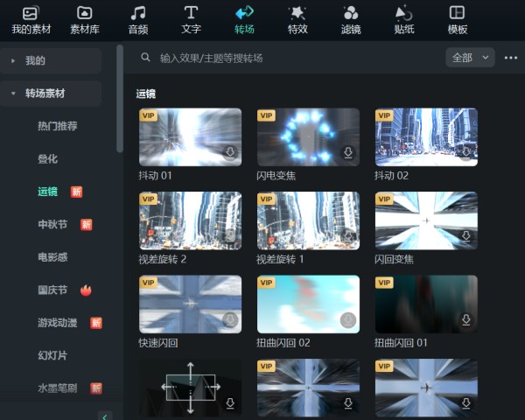Select the 抖动 01 thumbnail

(x=190, y=137)
